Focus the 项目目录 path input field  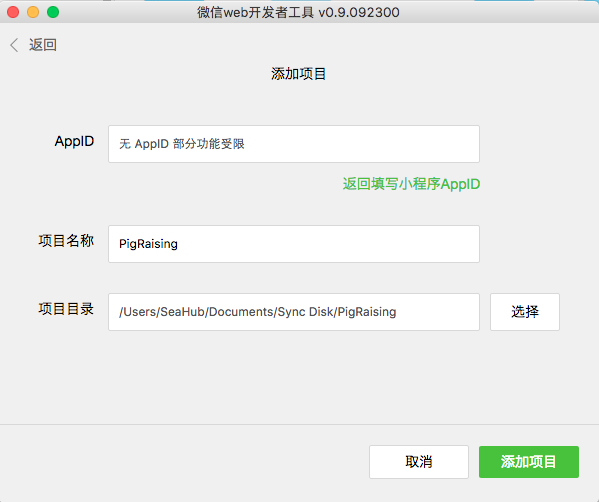pyautogui.click(x=294, y=312)
